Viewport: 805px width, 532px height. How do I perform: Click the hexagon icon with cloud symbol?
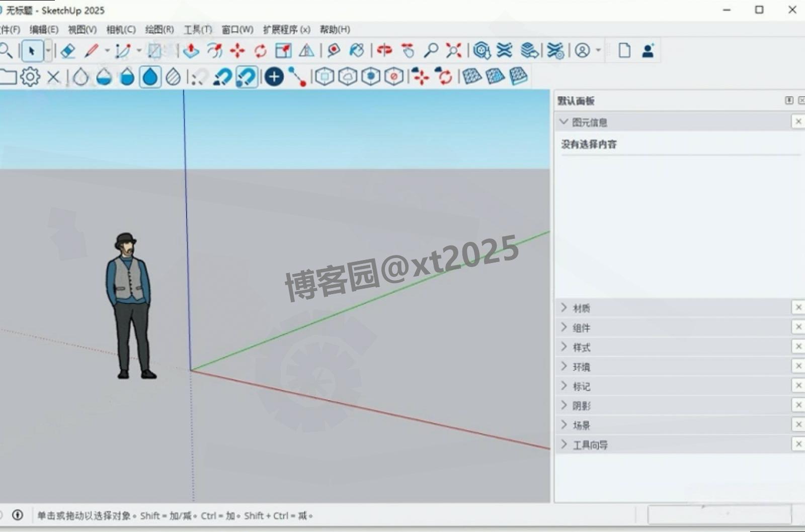pyautogui.click(x=348, y=77)
